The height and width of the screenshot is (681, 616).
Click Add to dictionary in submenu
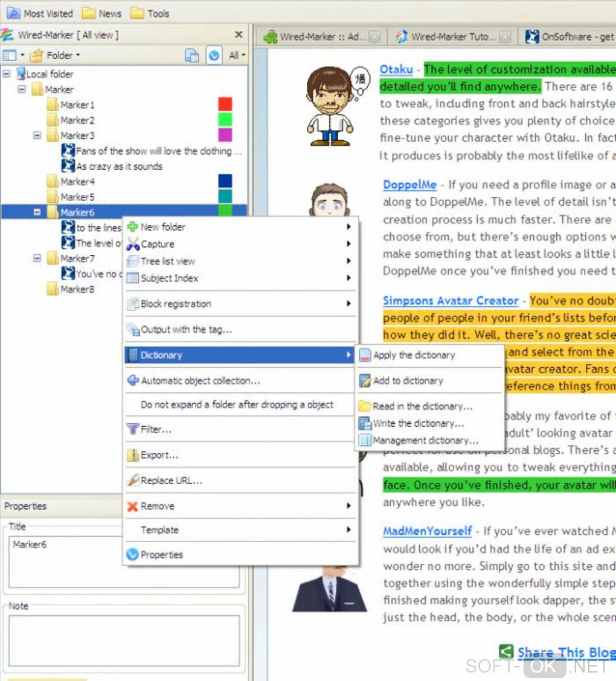pos(429,380)
